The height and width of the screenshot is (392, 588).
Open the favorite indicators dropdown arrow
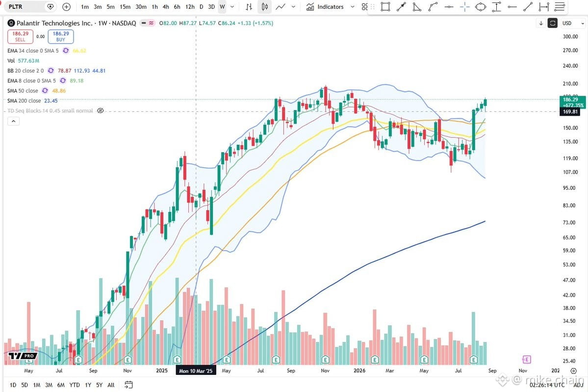coord(353,7)
